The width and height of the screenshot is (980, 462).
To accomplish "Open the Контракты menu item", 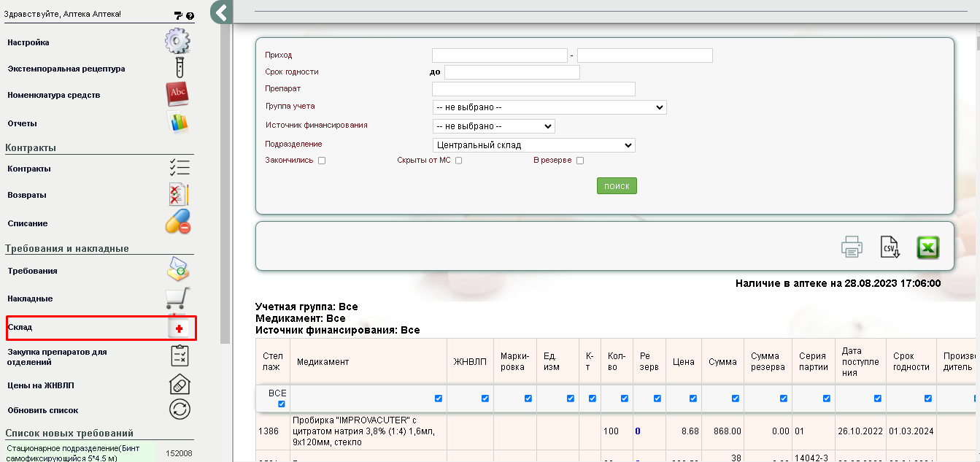I will [29, 169].
